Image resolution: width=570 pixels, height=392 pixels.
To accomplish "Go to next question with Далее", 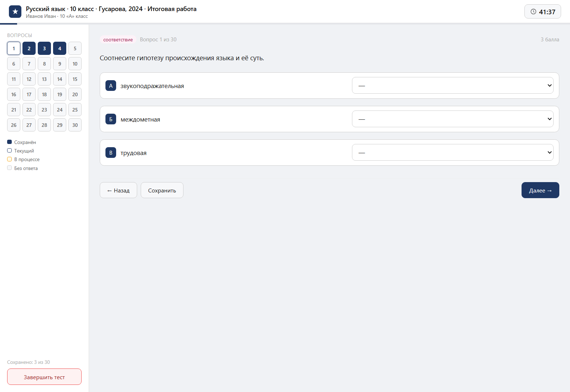I will (x=540, y=190).
